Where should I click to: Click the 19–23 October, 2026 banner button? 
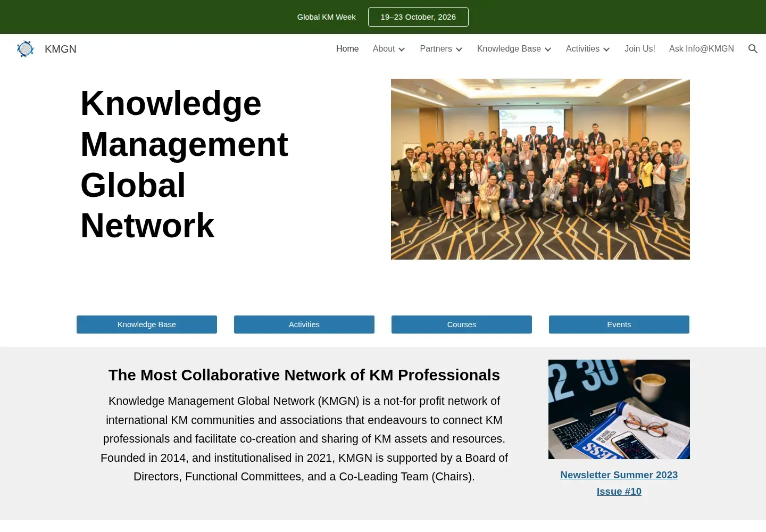[418, 17]
